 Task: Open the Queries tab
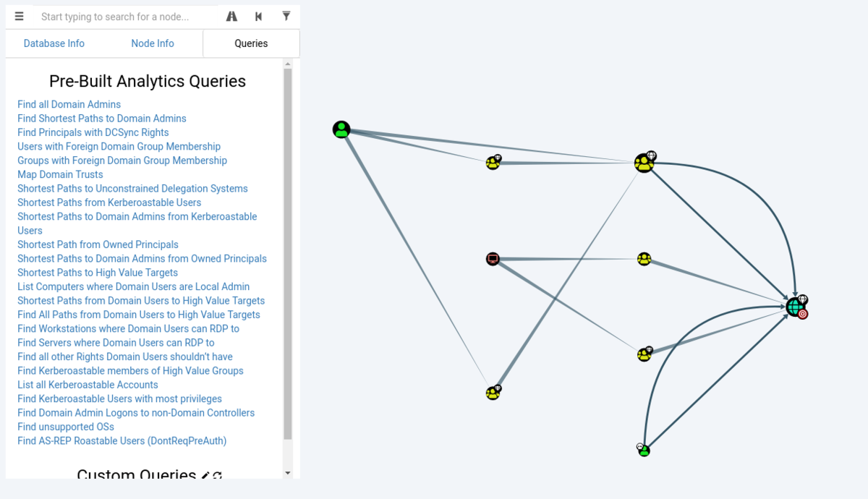pyautogui.click(x=251, y=43)
